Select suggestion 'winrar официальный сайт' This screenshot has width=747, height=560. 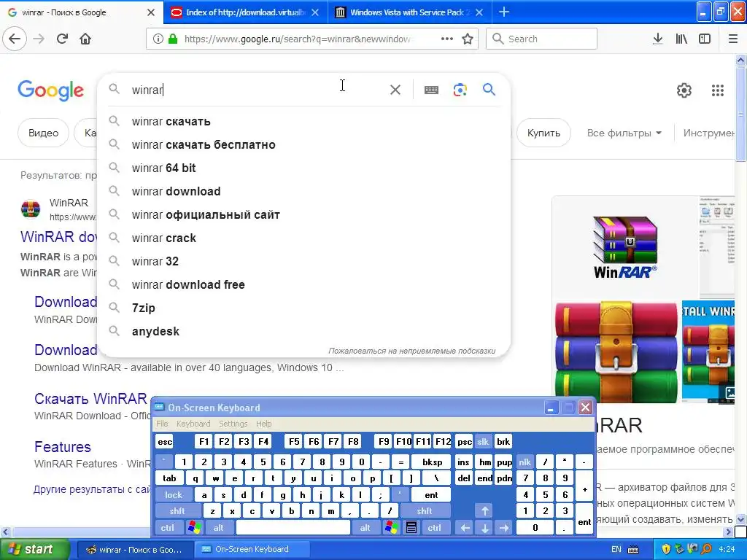[x=303, y=215]
